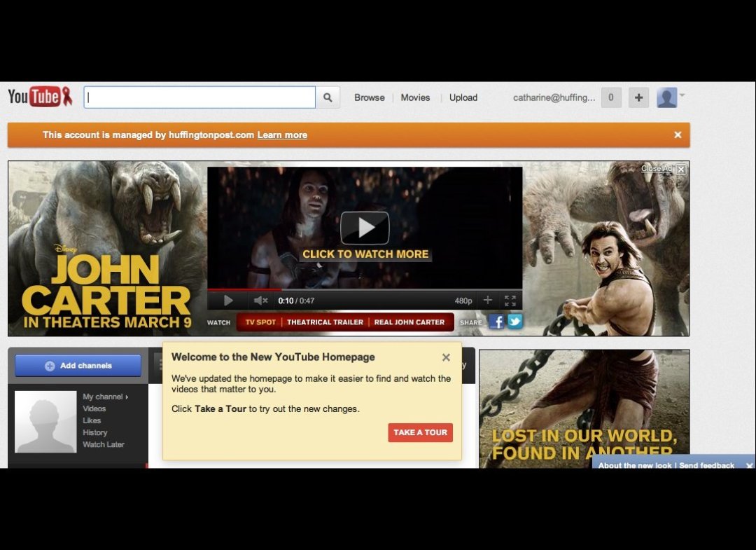Click the John Carter movie title artwork
Screen dimensions: 756x550
coord(106,288)
